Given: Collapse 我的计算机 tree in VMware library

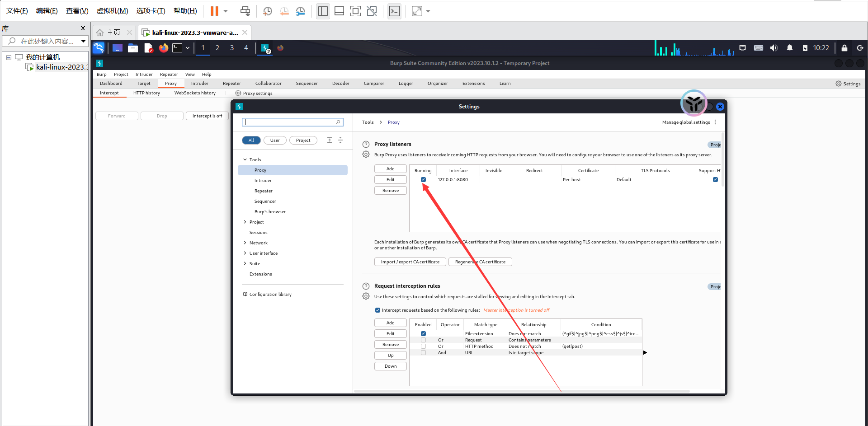Looking at the screenshot, I should [9, 57].
